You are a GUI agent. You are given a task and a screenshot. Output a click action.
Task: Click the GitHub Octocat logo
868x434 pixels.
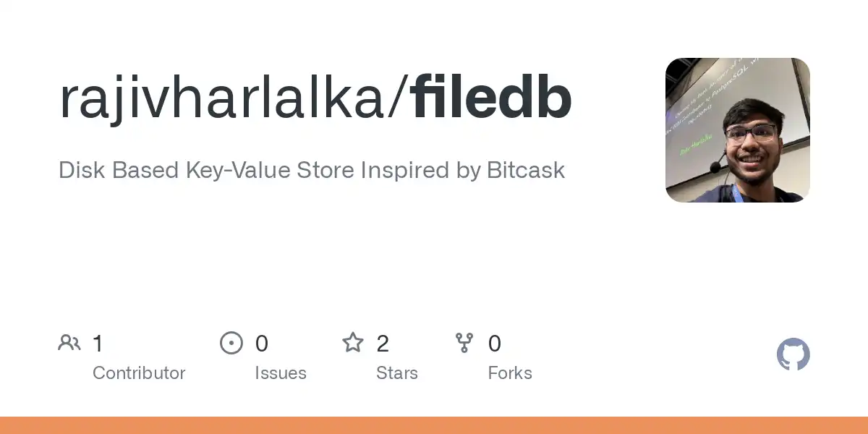click(x=793, y=355)
